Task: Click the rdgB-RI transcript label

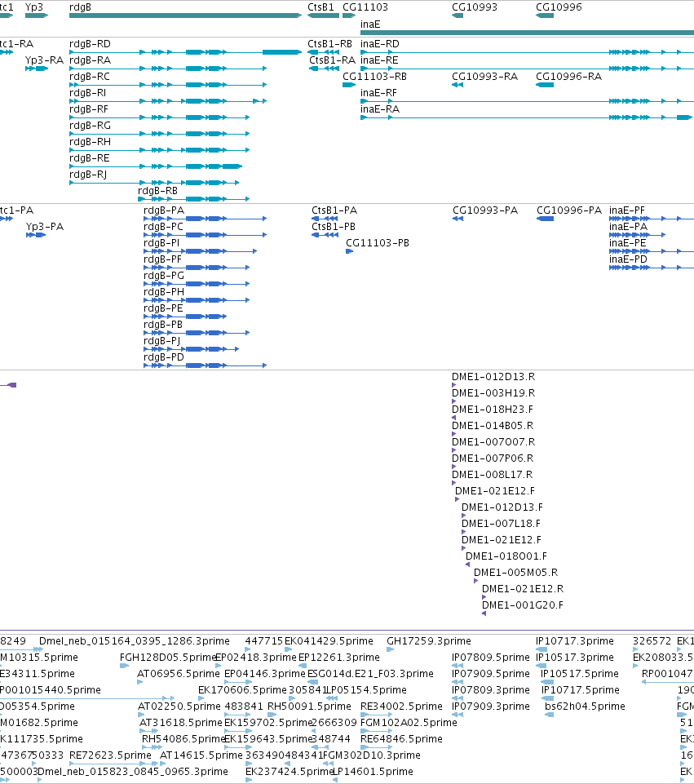Action: coord(88,93)
